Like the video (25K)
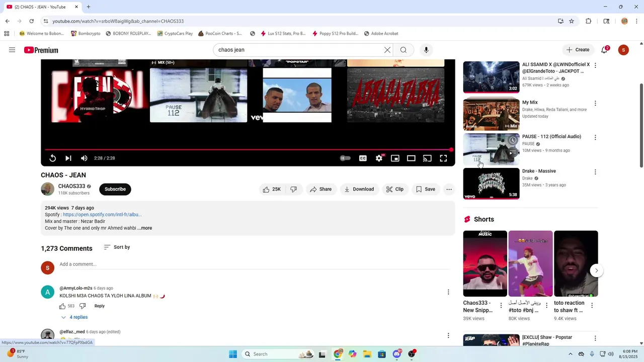 pyautogui.click(x=272, y=189)
